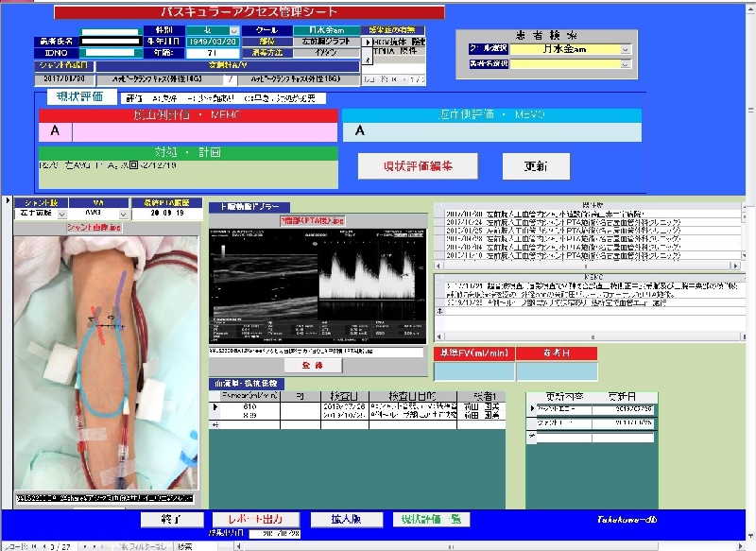756x551 pixels.
Task: Open the シャント肢 dropdown
Action: pos(62,215)
